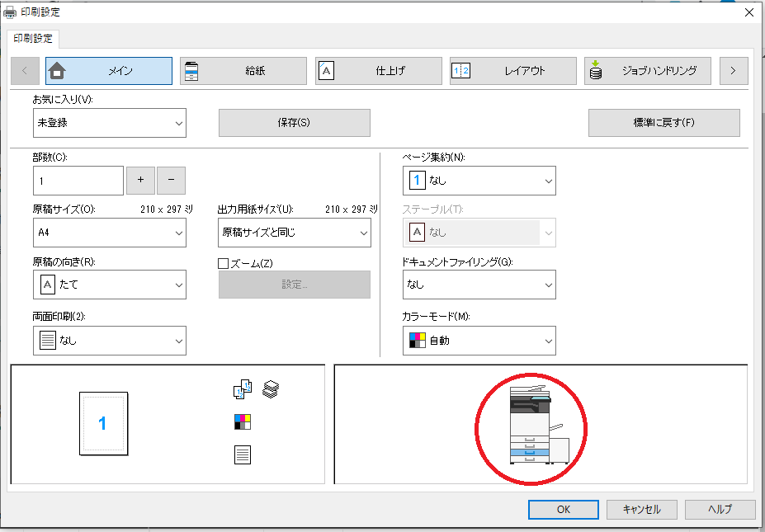
Task: Click the page preview thumbnail numbered 1
Action: 103,423
